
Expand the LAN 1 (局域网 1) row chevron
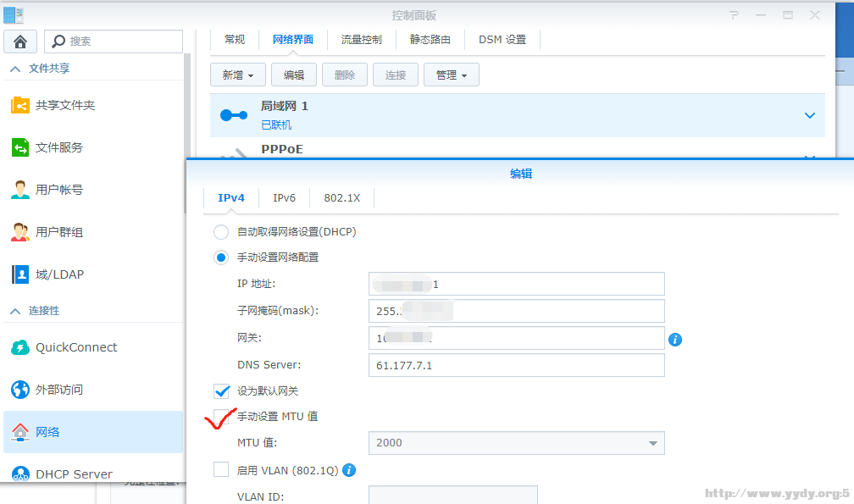click(810, 115)
